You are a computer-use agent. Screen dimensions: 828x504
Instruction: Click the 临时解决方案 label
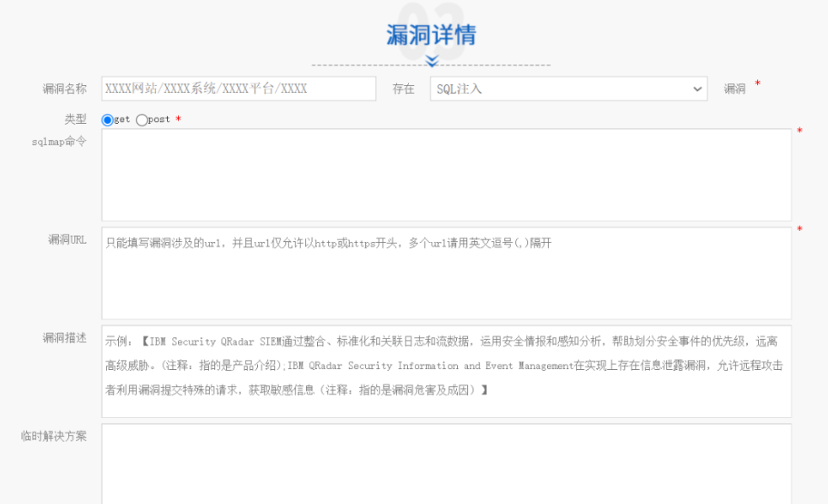tap(54, 436)
